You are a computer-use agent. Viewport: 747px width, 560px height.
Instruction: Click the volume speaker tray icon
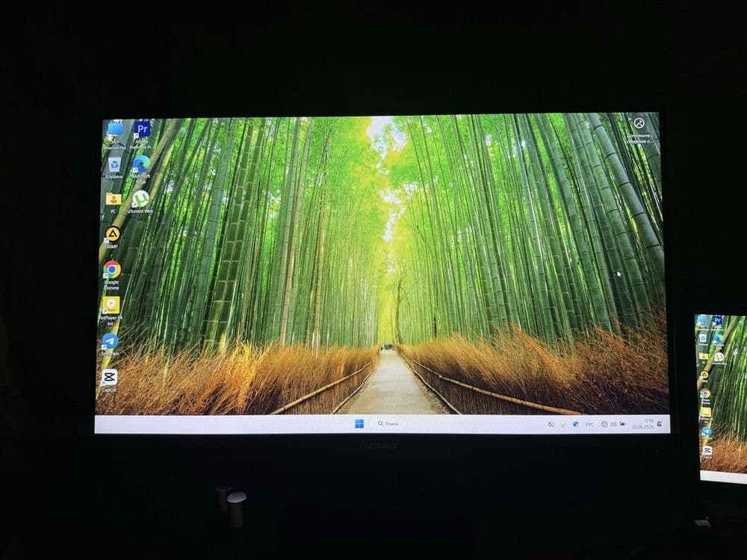coord(613,424)
